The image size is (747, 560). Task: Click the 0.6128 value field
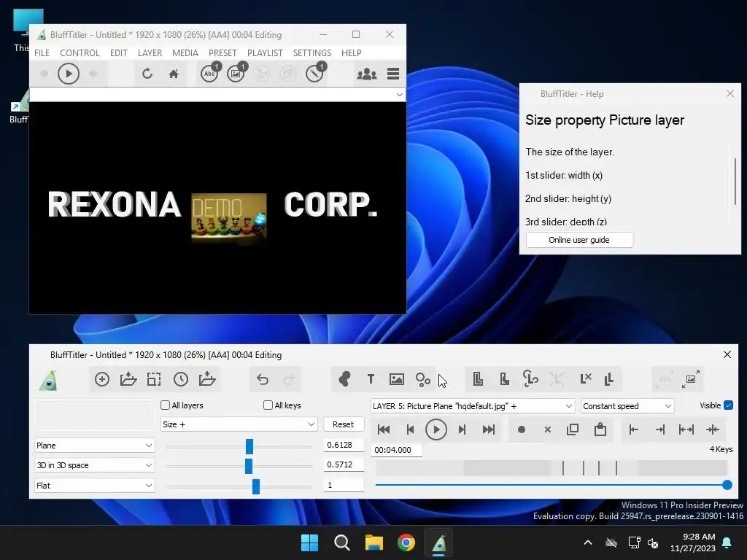[343, 445]
